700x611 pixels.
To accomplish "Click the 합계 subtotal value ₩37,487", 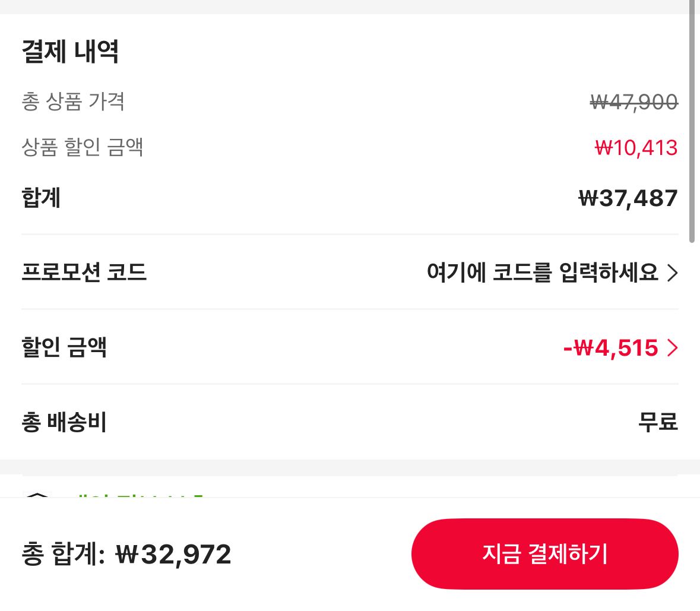I will 629,198.
